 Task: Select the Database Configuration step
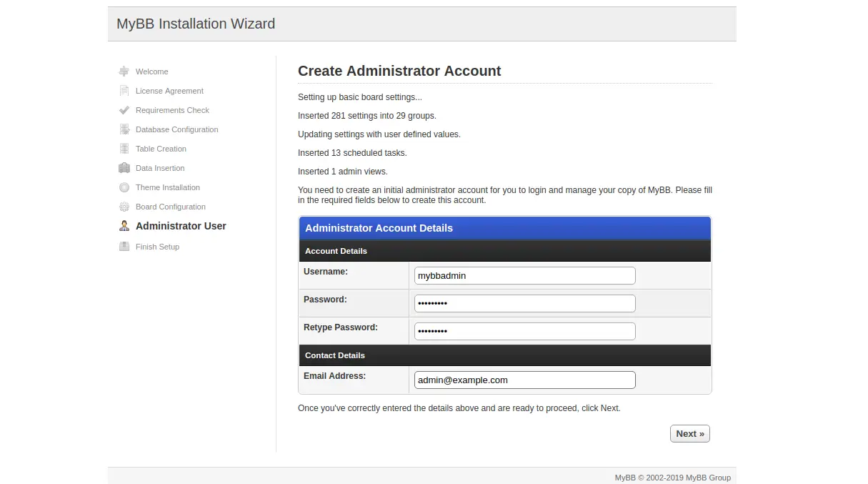177,129
